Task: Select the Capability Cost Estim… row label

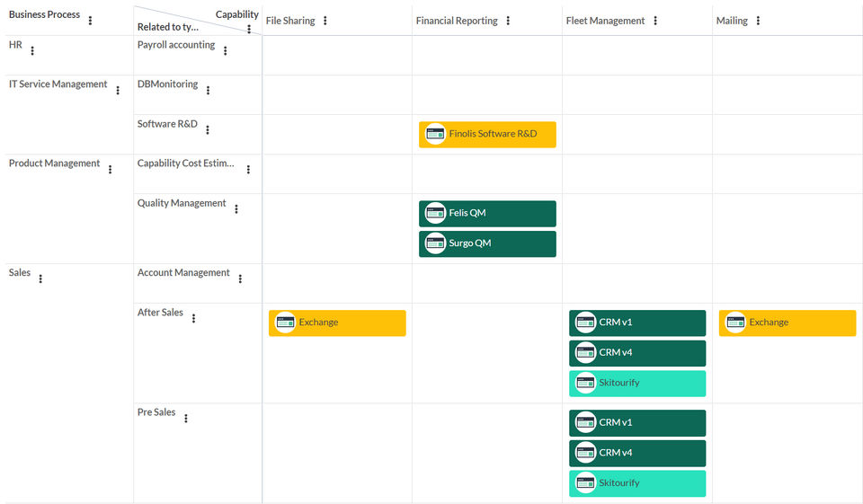Action: coord(185,164)
